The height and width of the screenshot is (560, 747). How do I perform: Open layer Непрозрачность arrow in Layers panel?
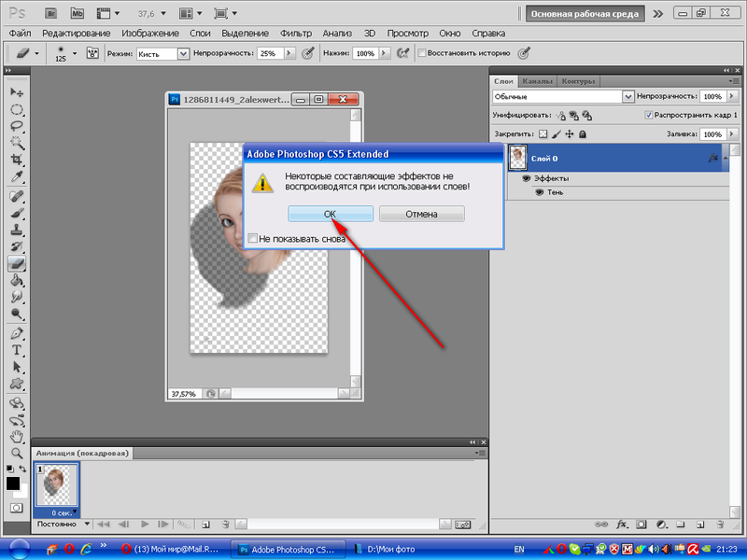click(x=732, y=96)
